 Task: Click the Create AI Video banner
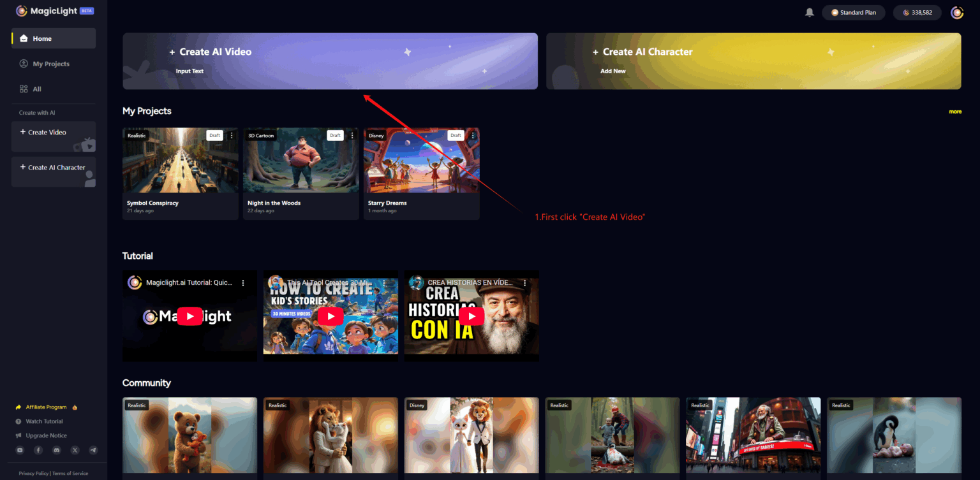point(330,61)
